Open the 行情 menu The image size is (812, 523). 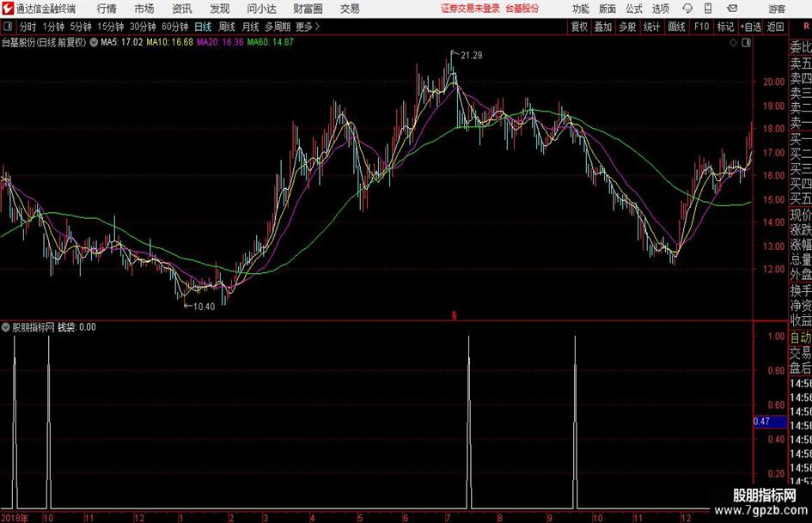pos(107,9)
